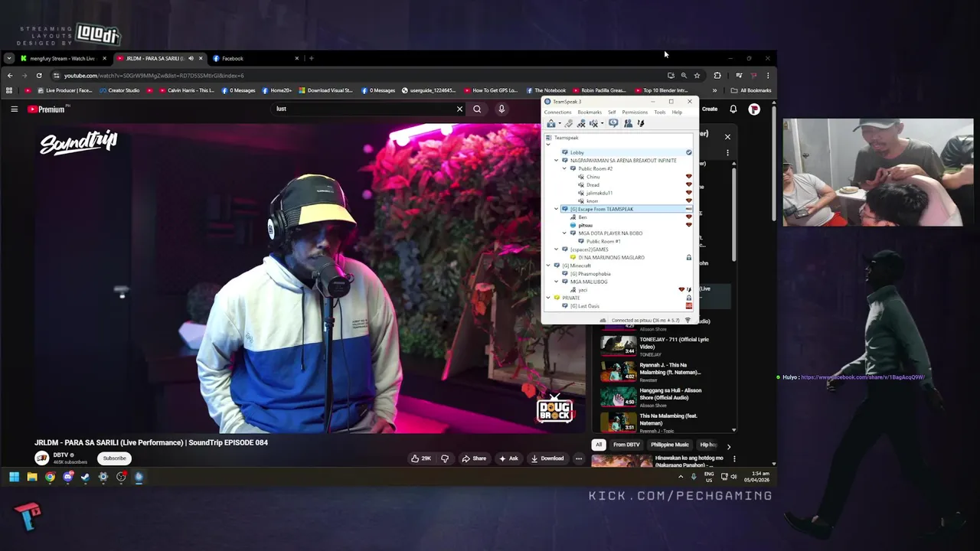Image resolution: width=980 pixels, height=551 pixels.
Task: Click Share button under video
Action: coord(474,458)
